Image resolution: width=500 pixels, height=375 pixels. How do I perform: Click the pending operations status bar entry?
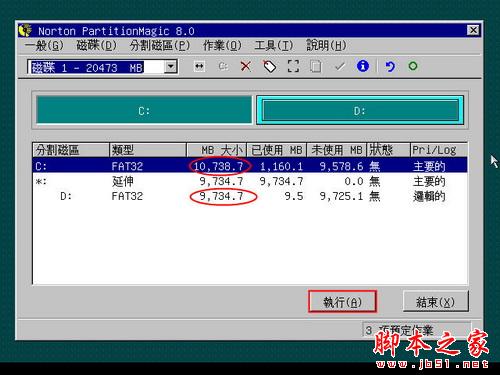pyautogui.click(x=417, y=330)
